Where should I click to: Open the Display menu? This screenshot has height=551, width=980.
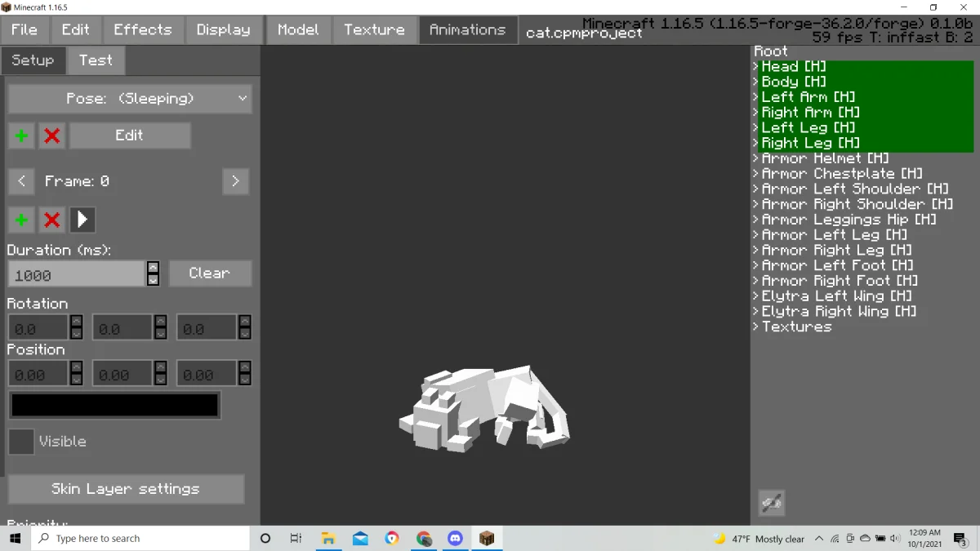(223, 29)
